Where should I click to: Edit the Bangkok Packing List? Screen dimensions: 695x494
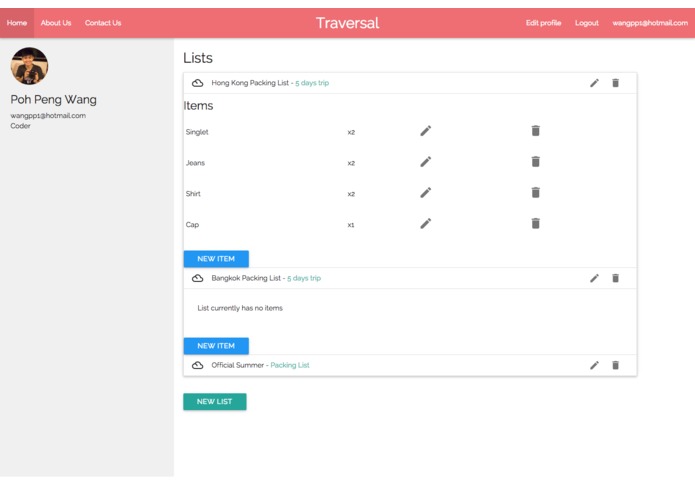pyautogui.click(x=594, y=278)
